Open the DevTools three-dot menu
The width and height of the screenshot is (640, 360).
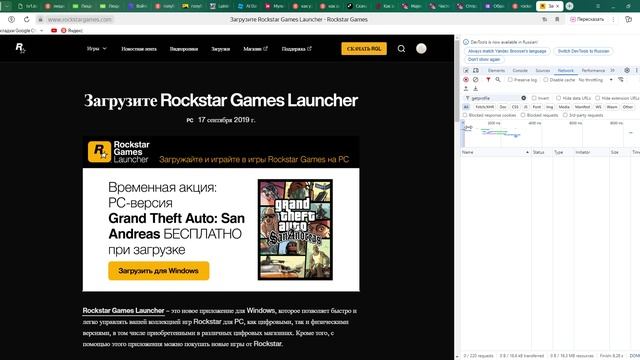point(636,71)
